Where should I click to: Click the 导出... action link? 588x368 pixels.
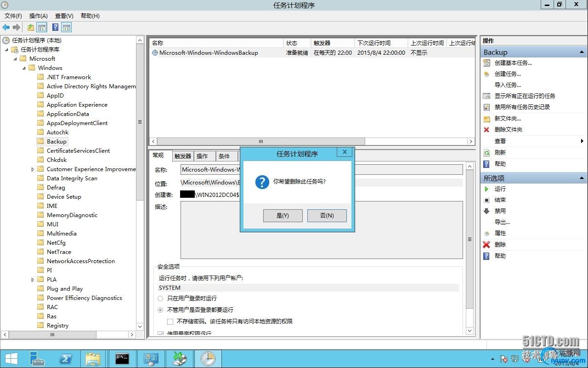click(x=502, y=222)
